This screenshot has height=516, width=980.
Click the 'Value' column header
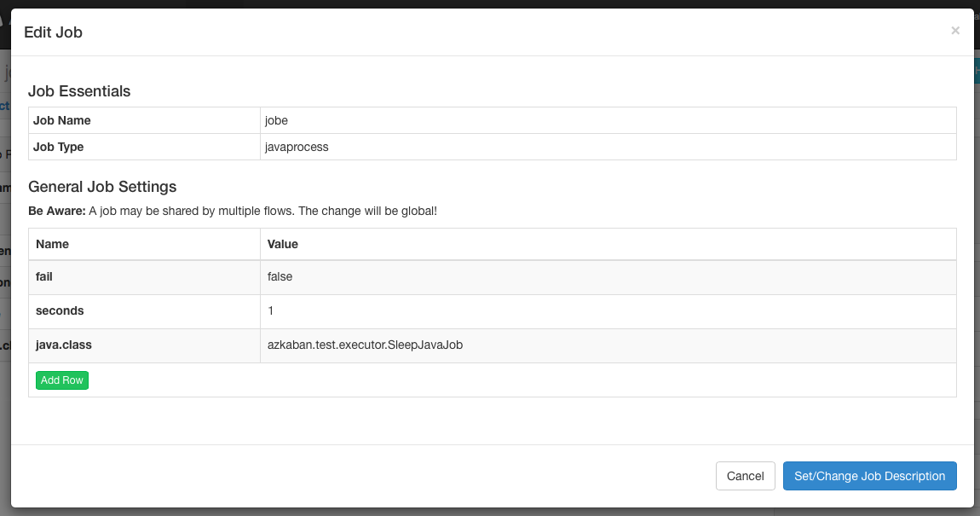click(283, 244)
